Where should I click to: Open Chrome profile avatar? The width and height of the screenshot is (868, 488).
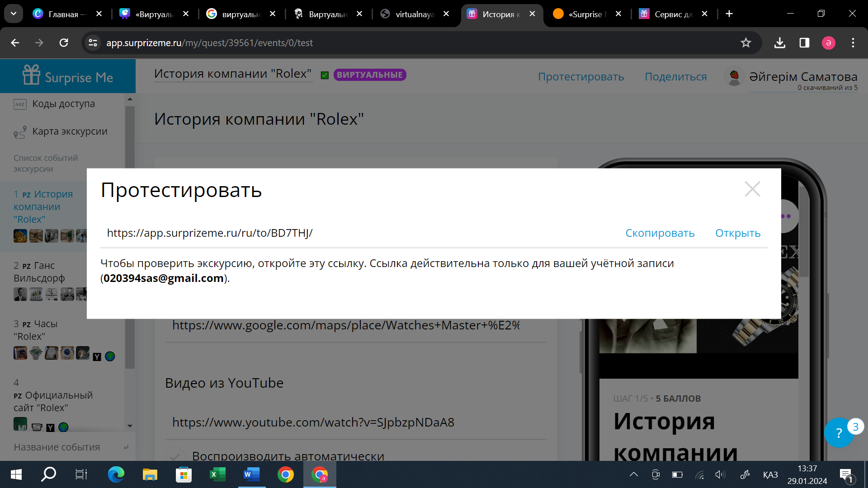pyautogui.click(x=828, y=43)
